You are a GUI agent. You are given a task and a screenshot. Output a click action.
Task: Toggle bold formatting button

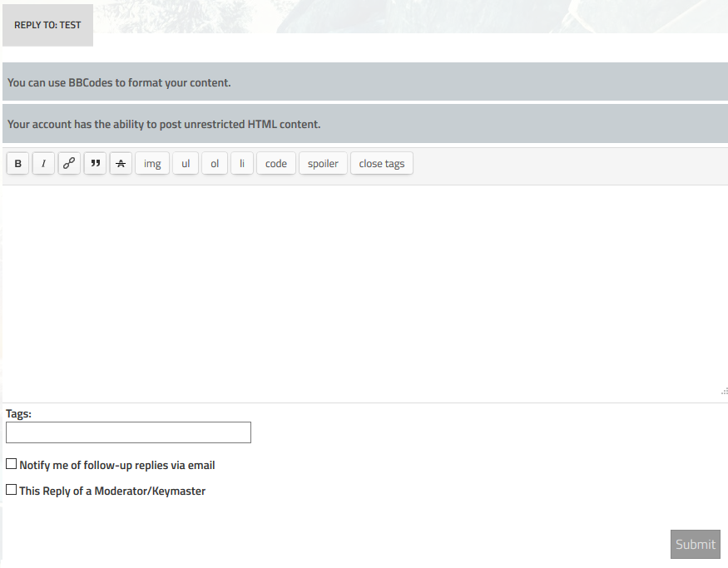(x=18, y=164)
